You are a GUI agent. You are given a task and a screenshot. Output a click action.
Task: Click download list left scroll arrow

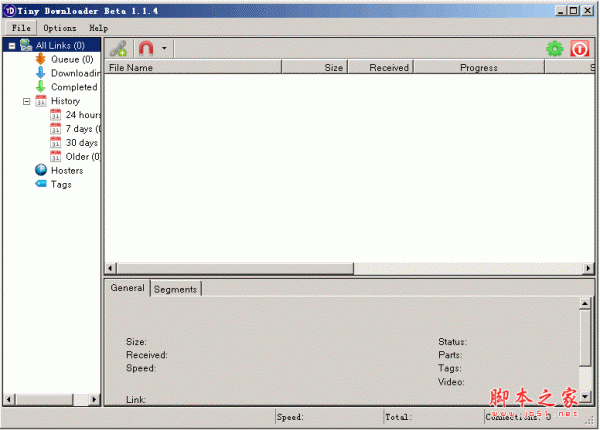[111, 269]
